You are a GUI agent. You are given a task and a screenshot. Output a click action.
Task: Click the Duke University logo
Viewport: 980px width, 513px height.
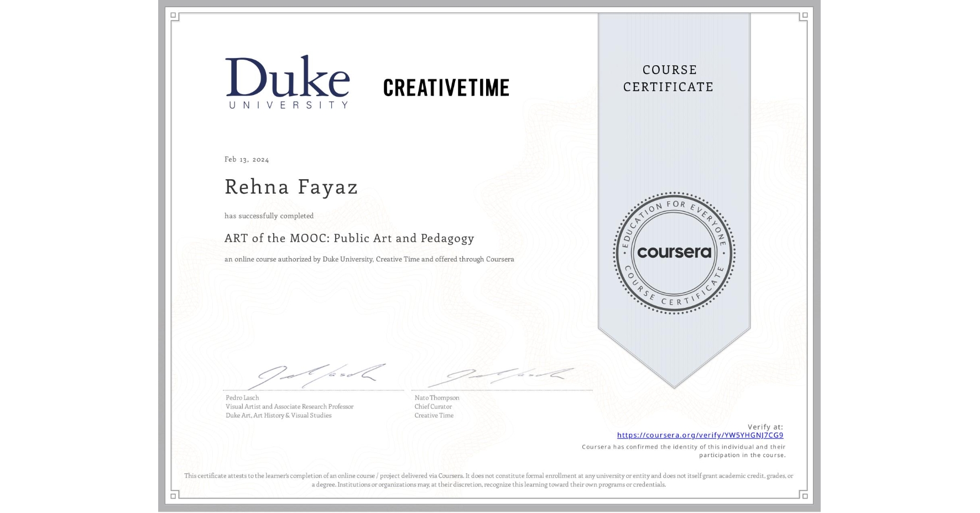tap(288, 82)
